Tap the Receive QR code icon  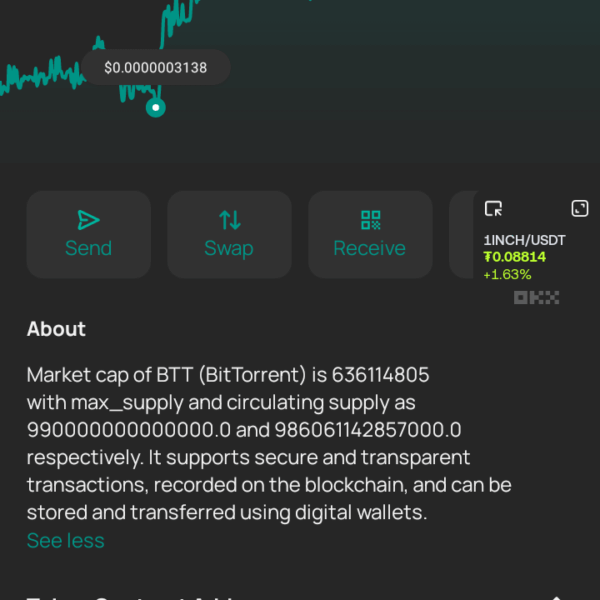pyautogui.click(x=370, y=220)
